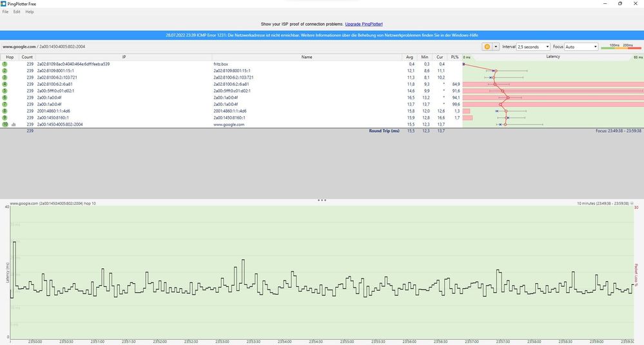Viewport: 644px width, 345px height.
Task: Open the Help menu
Action: coord(30,12)
